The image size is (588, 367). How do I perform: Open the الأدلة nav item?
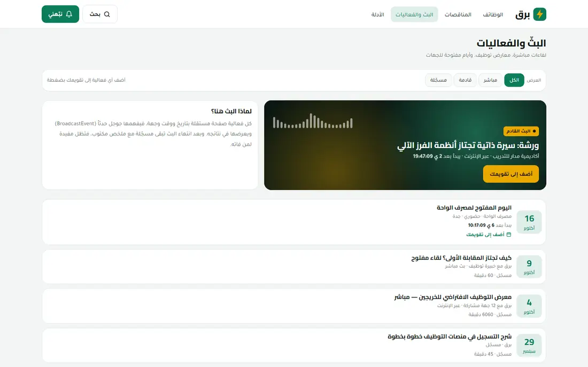pos(377,14)
